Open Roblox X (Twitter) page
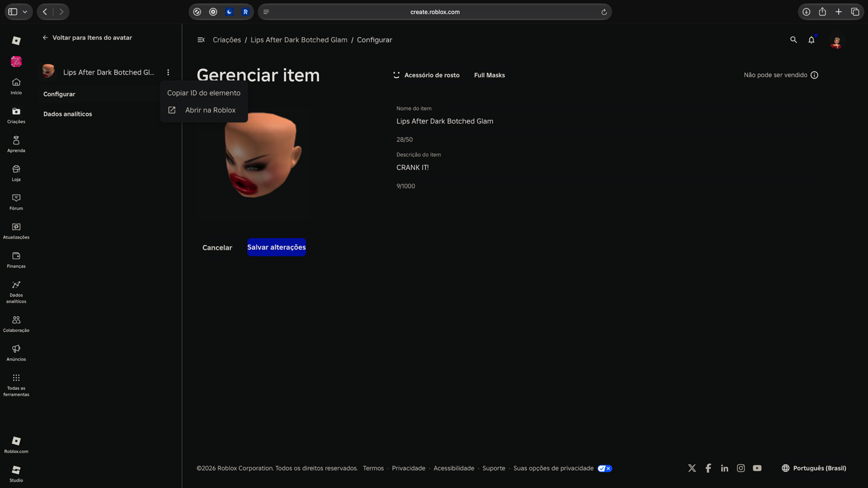The height and width of the screenshot is (488, 868). click(692, 468)
